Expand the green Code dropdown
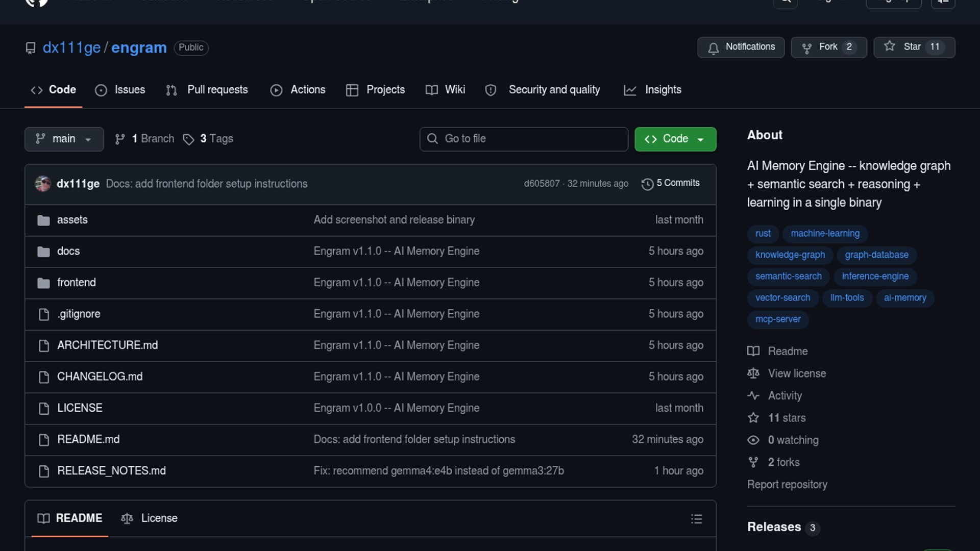The width and height of the screenshot is (980, 551). 675,139
